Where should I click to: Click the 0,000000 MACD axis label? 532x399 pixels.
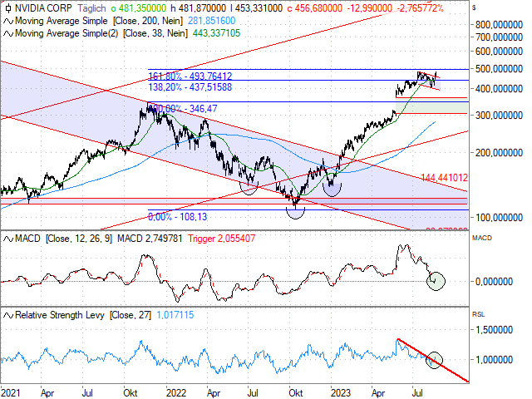(494, 282)
